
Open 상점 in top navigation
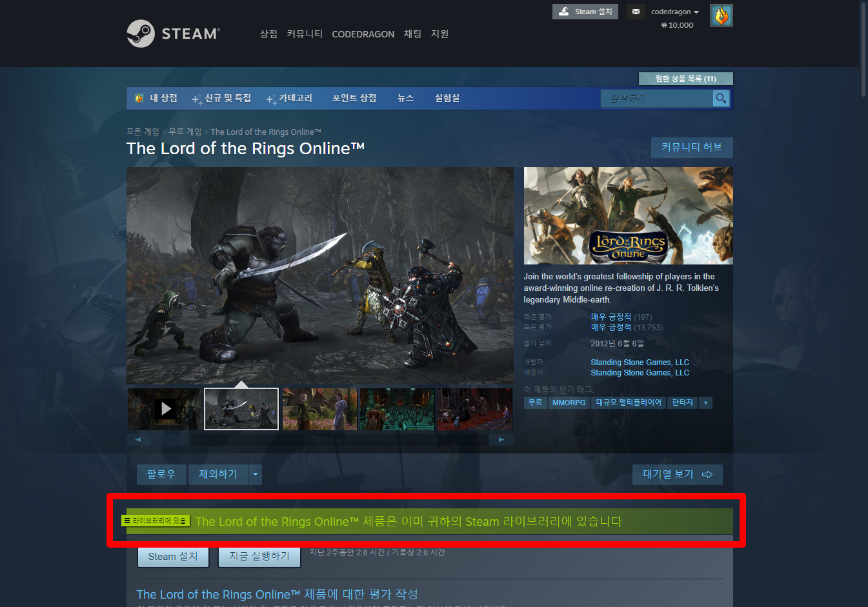268,34
